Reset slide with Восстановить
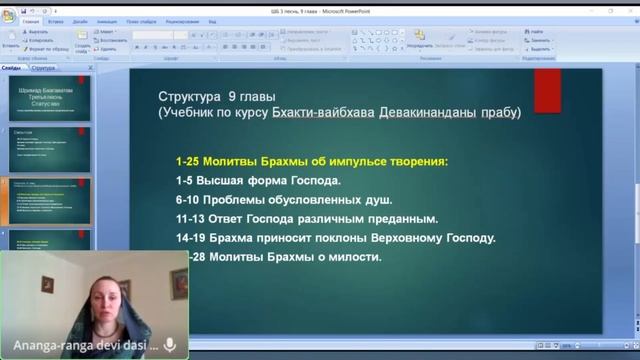 pyautogui.click(x=110, y=40)
